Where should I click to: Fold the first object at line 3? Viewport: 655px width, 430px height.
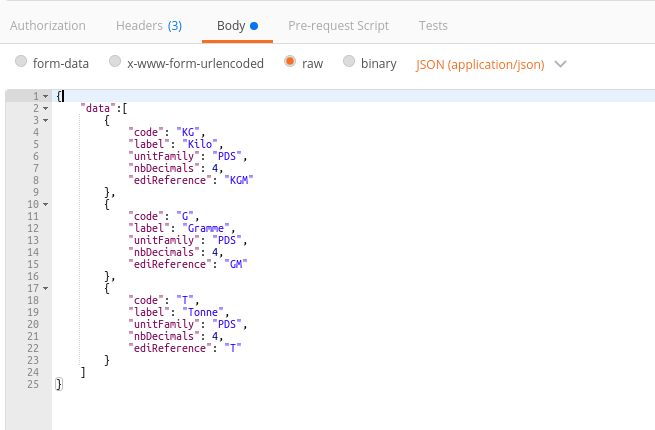click(46, 120)
